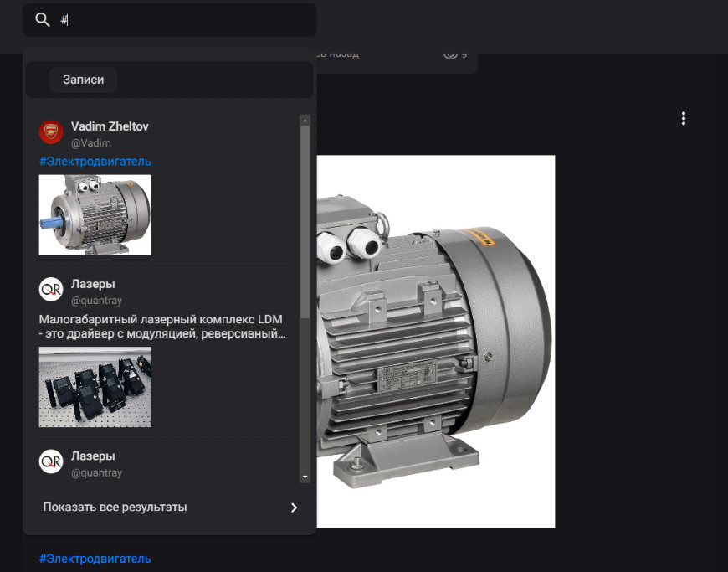Viewport: 728px width, 572px height.
Task: Click the Vadim Zheltov name
Action: pyautogui.click(x=110, y=126)
